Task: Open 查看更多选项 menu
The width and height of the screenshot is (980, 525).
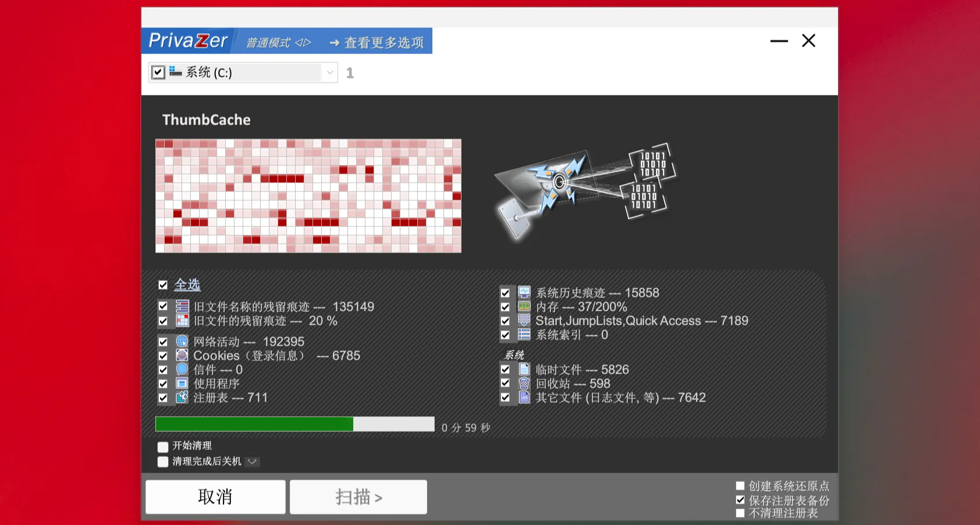Action: [x=377, y=42]
